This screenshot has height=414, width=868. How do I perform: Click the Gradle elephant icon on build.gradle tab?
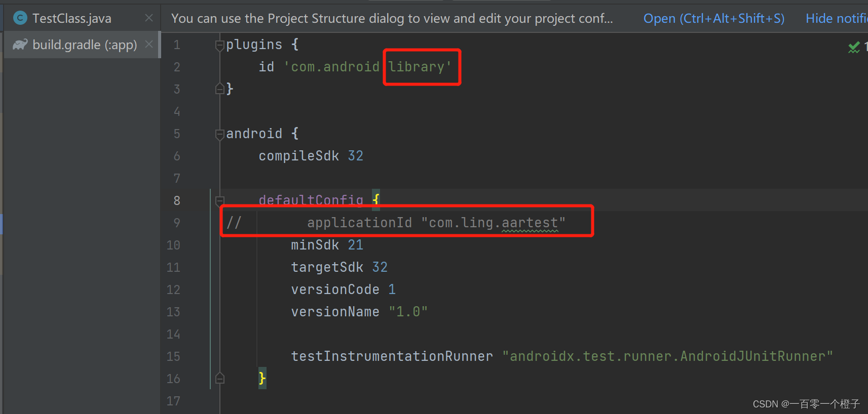tap(20, 45)
